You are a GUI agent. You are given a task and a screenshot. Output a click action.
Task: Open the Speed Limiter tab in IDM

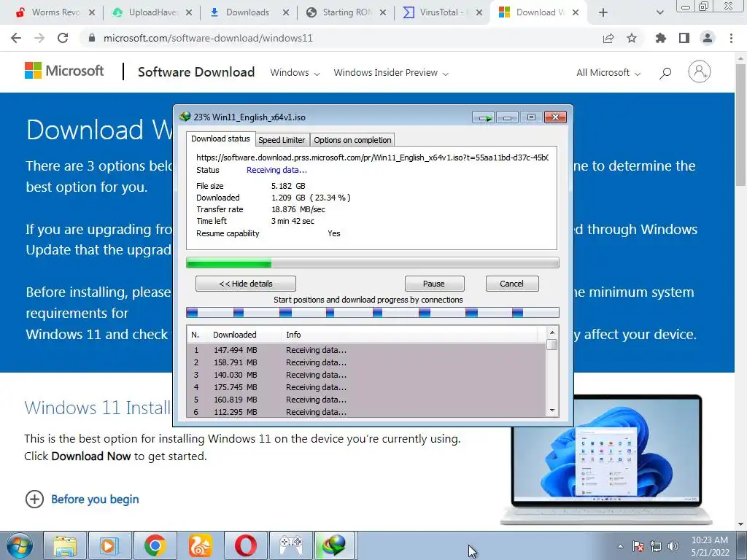click(282, 140)
